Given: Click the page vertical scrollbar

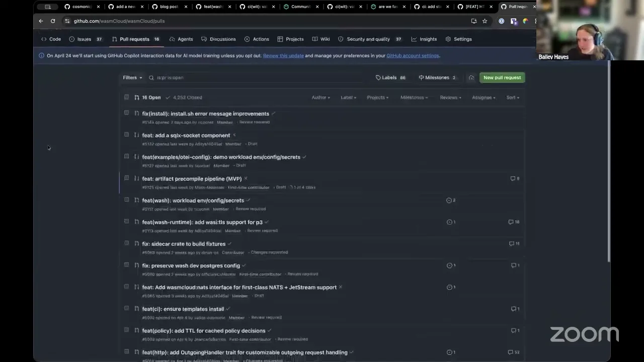Looking at the screenshot, I should click(x=609, y=161).
